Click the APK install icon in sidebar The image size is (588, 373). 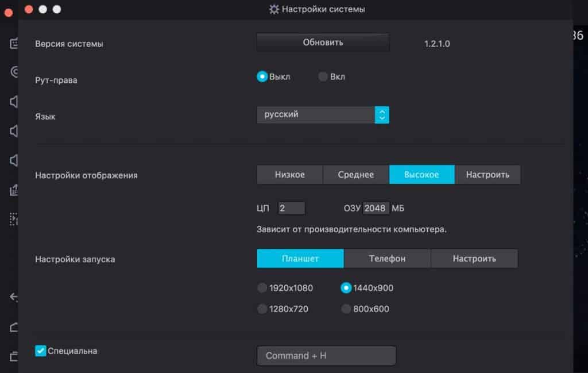[14, 190]
